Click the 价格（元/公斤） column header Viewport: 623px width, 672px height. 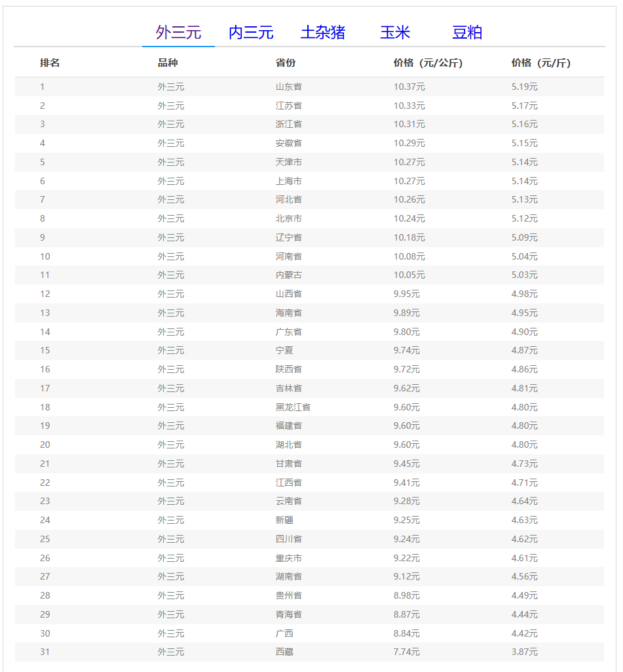[428, 63]
